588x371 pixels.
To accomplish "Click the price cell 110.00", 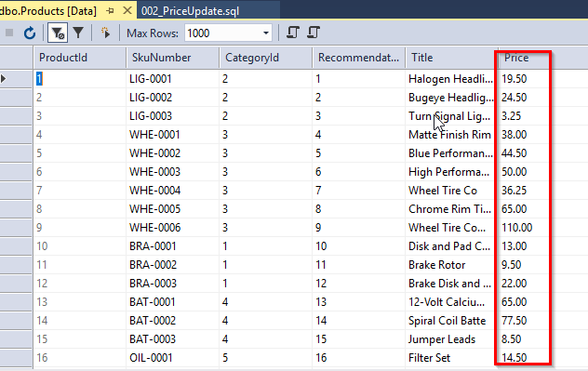I will tap(524, 228).
